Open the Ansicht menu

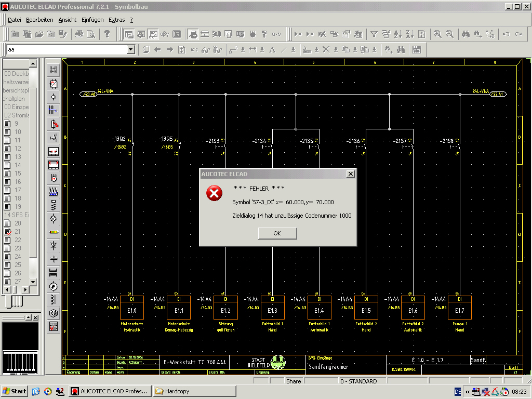pos(67,20)
